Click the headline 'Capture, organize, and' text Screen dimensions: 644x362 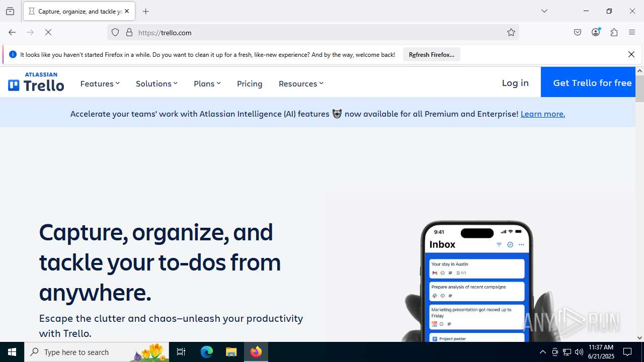[156, 232]
